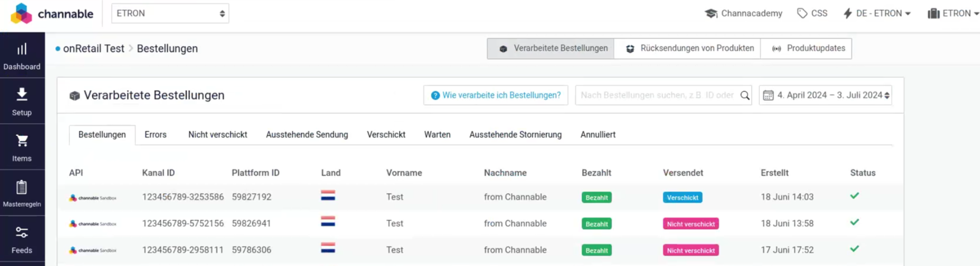The height and width of the screenshot is (266, 980).
Task: Open the DE - ETRON dropdown
Action: pyautogui.click(x=877, y=14)
